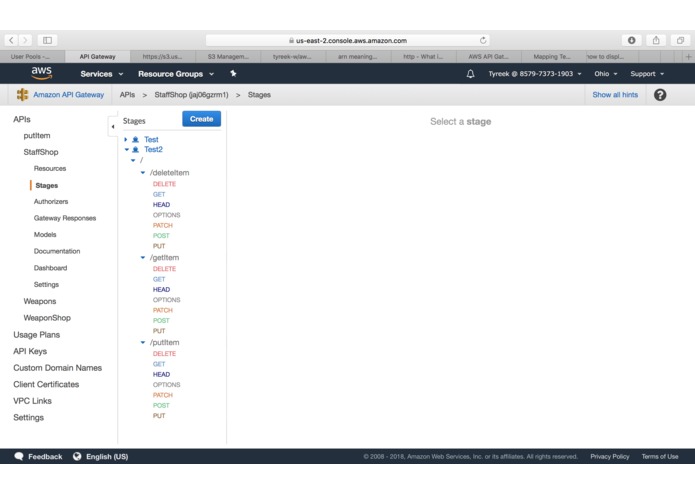
Task: Switch to the arn meaning browser tab
Action: click(x=358, y=57)
